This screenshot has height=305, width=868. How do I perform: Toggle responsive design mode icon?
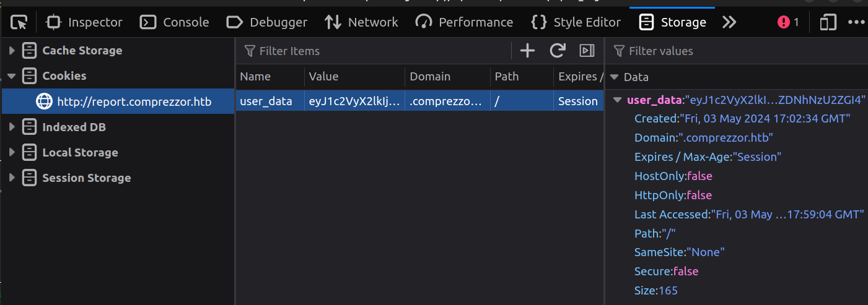[828, 22]
